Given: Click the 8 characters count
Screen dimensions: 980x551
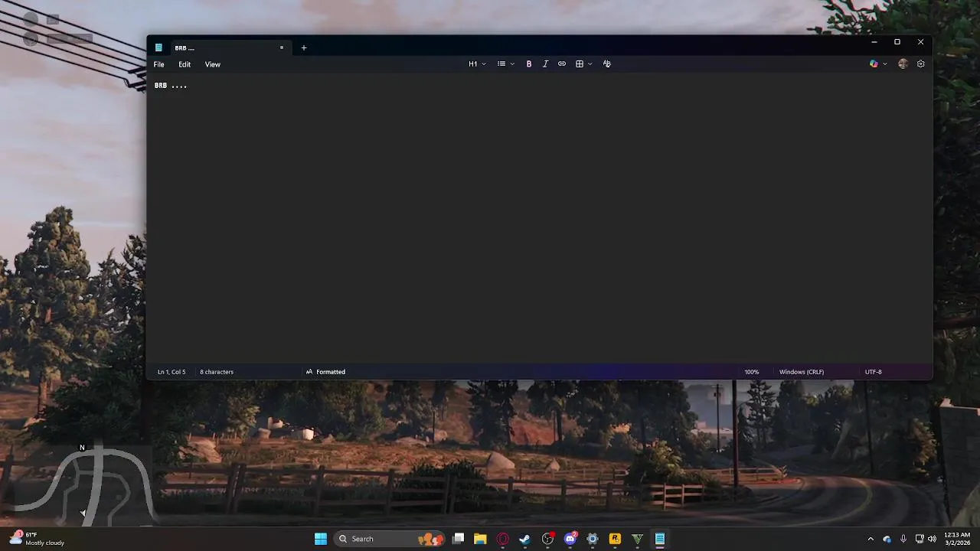Looking at the screenshot, I should click(217, 372).
